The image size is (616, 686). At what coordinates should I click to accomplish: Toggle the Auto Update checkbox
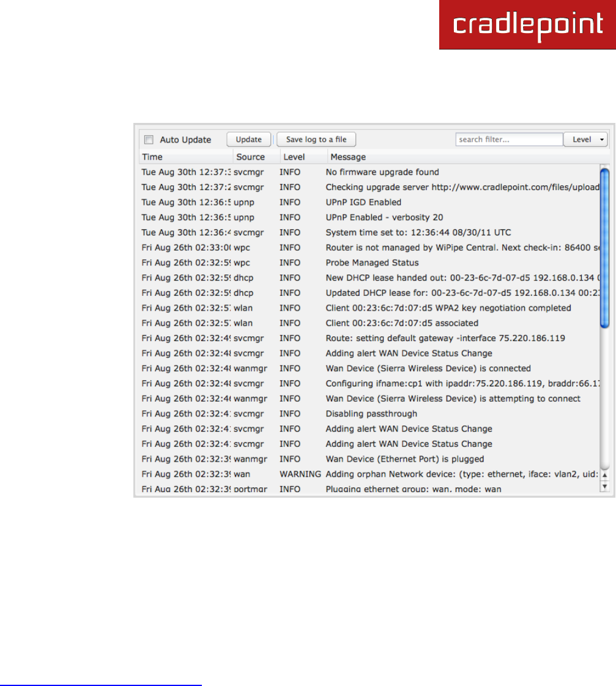[x=149, y=139]
